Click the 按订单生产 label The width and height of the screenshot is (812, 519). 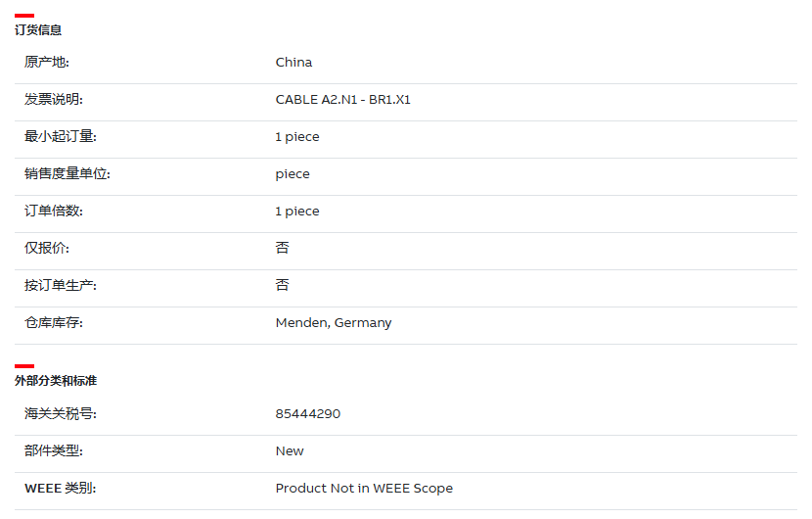pos(60,286)
